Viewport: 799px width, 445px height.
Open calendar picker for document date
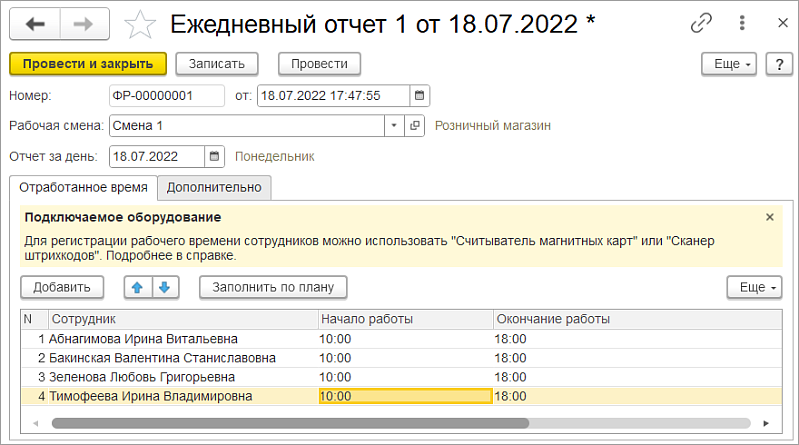pyautogui.click(x=419, y=95)
